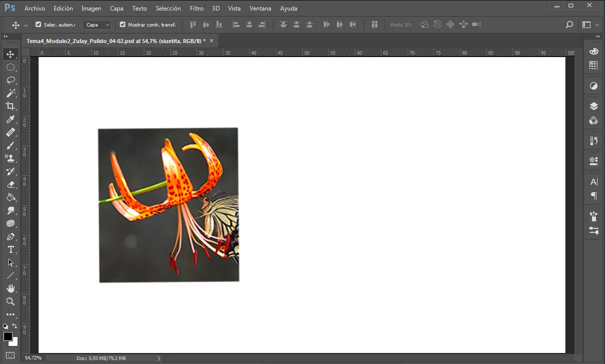Reset default black and white colors
This screenshot has height=364, width=605.
tap(5, 326)
